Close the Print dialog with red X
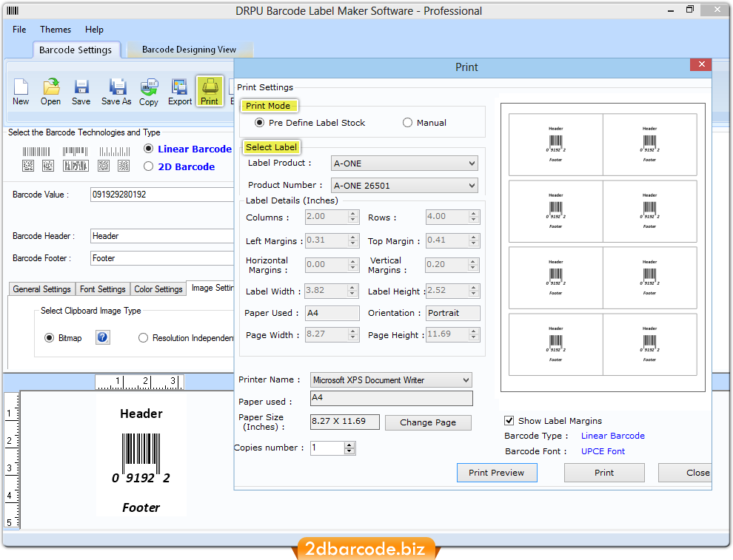Viewport: 733px width, 560px height. point(700,64)
